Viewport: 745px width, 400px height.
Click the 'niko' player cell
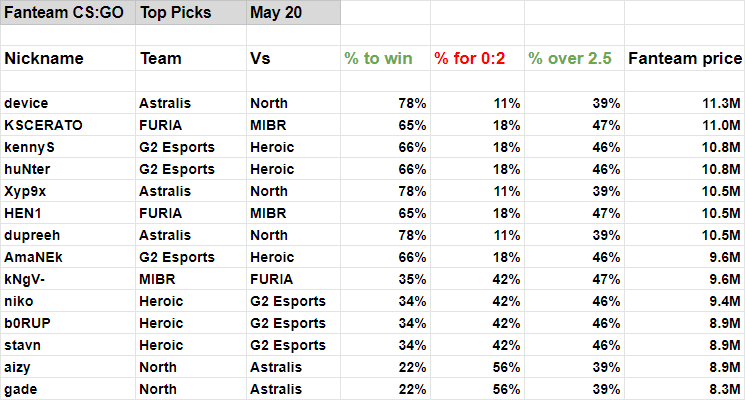coord(68,301)
